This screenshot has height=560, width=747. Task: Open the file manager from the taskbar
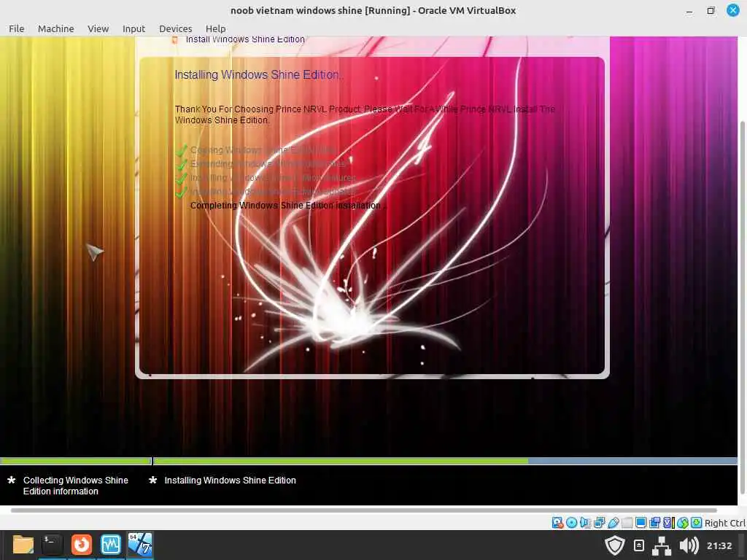tap(23, 544)
